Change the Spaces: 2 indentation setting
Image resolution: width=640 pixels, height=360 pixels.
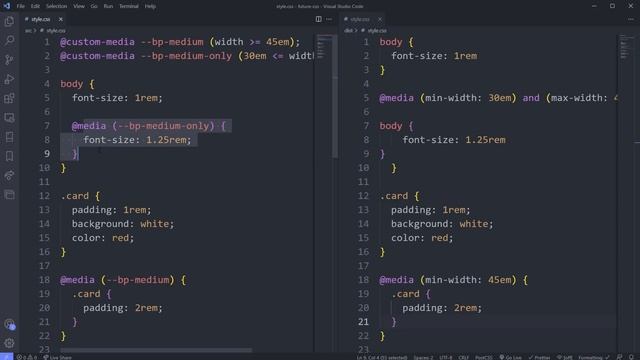(x=423, y=357)
